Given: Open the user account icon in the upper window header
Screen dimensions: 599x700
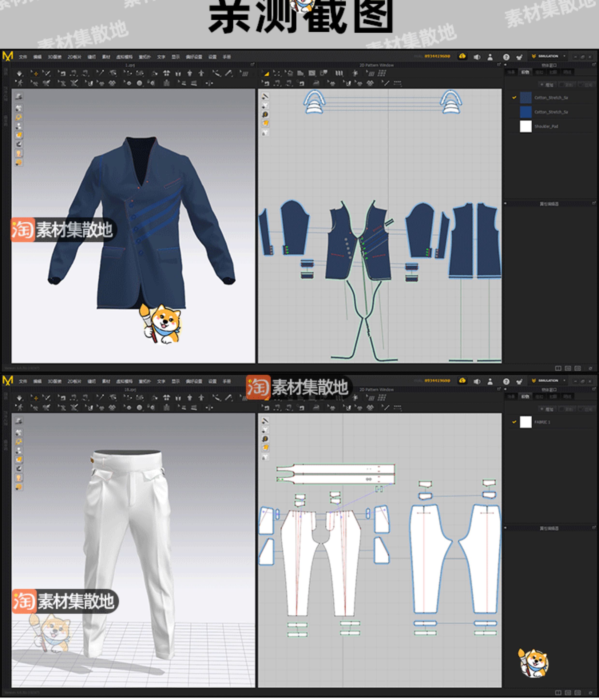Looking at the screenshot, I should (490, 57).
